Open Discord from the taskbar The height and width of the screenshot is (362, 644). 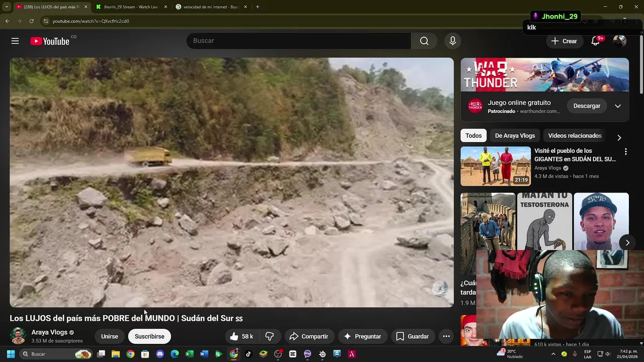point(160,354)
